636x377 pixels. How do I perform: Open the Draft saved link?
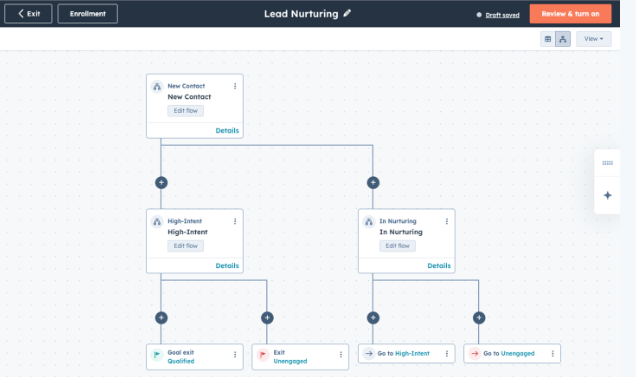(x=502, y=15)
